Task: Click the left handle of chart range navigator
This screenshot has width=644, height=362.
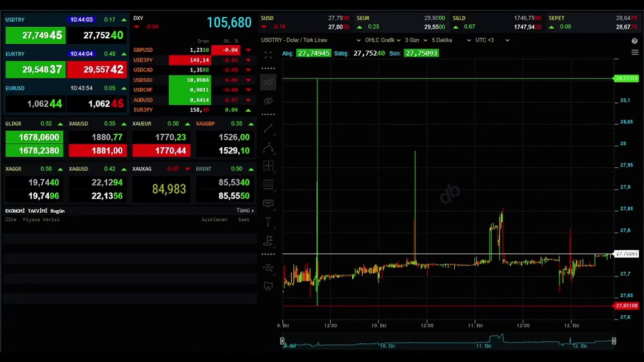Action: 282,341
